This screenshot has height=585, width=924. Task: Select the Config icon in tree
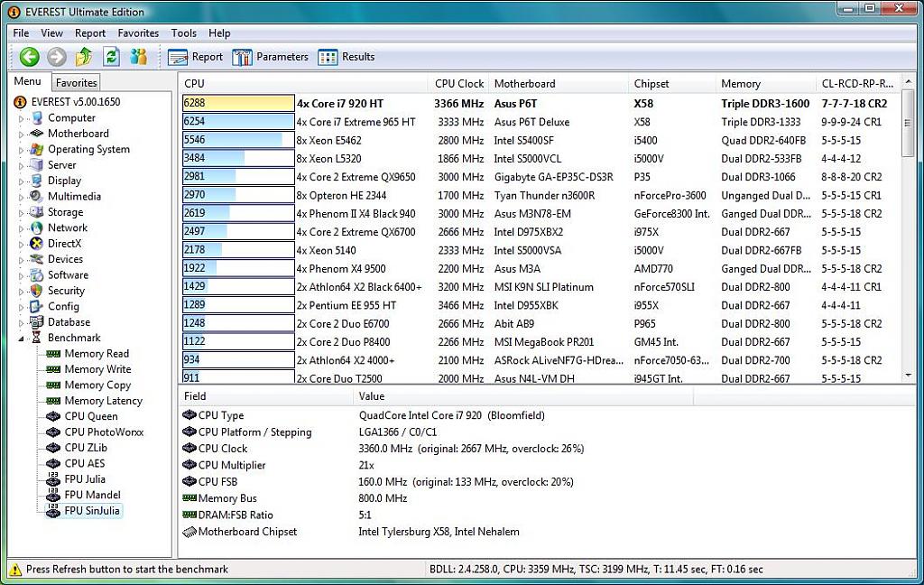click(x=36, y=306)
